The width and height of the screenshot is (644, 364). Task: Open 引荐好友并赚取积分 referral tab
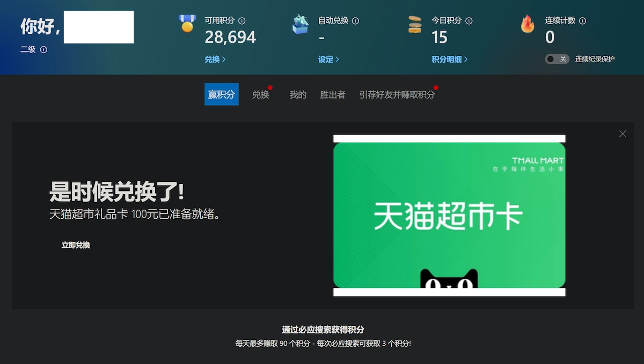pos(397,95)
